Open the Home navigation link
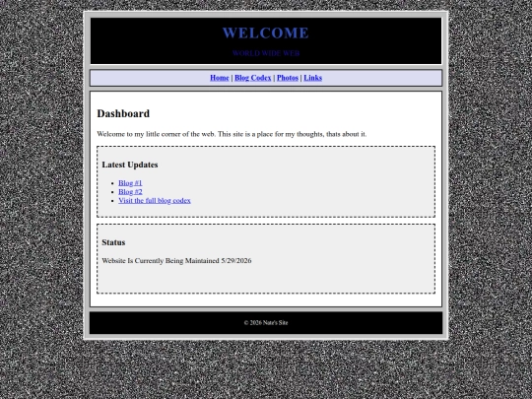The image size is (532, 399). click(x=219, y=78)
